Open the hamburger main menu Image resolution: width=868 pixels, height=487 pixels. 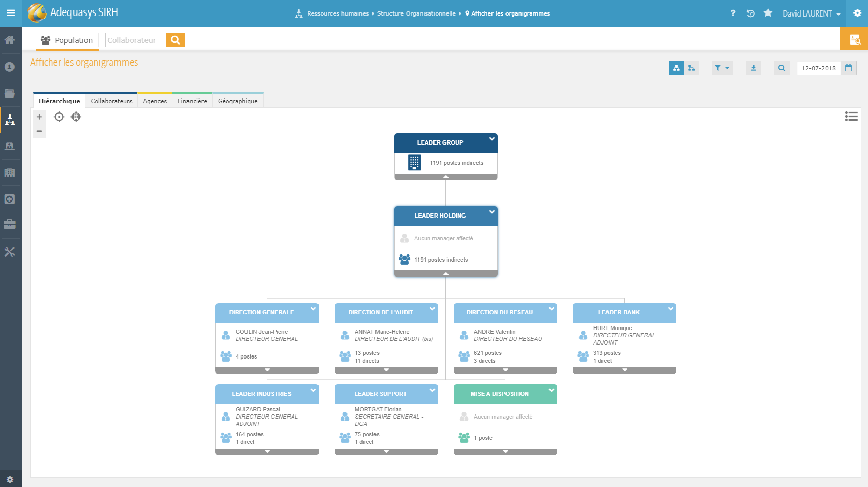10,13
